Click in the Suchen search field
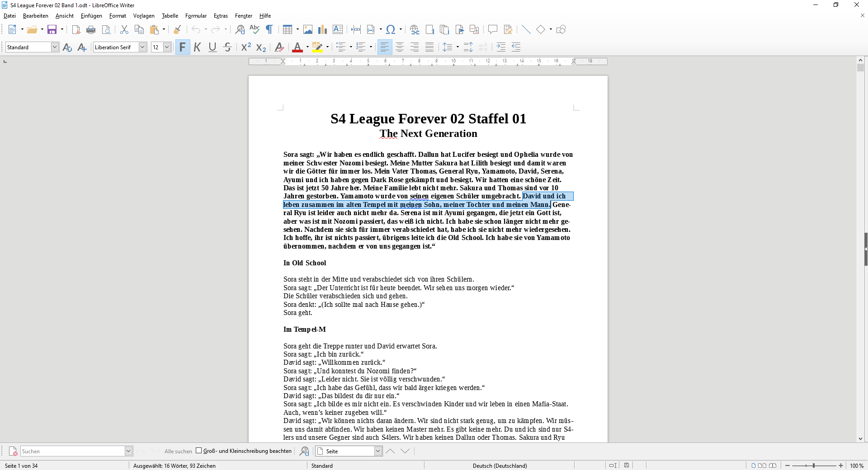This screenshot has width=868, height=470. click(72, 451)
